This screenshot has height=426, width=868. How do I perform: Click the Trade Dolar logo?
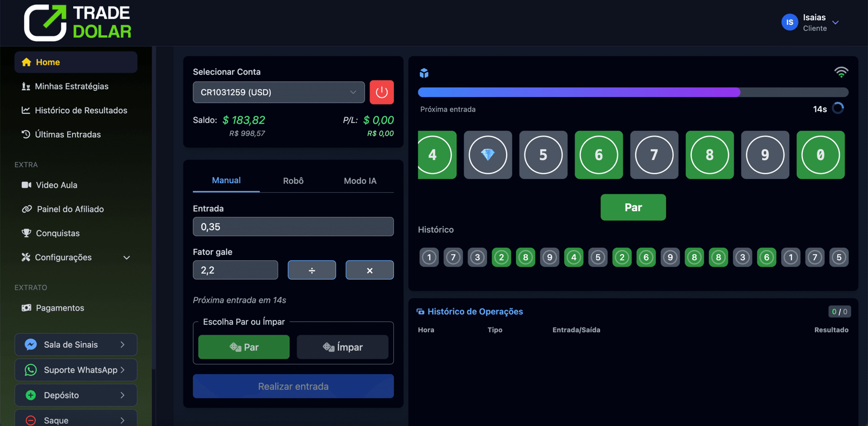pos(78,23)
